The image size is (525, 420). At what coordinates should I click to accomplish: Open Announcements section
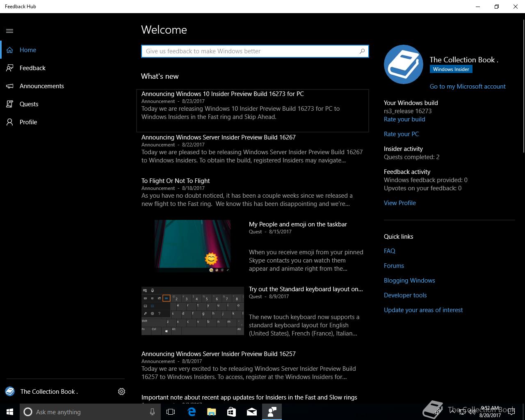pyautogui.click(x=66, y=86)
